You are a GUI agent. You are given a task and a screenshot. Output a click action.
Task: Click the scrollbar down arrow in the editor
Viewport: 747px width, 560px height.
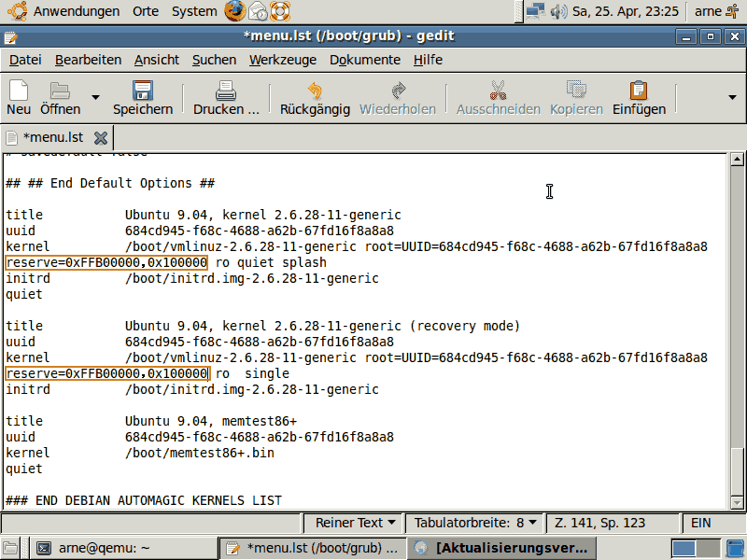(737, 502)
